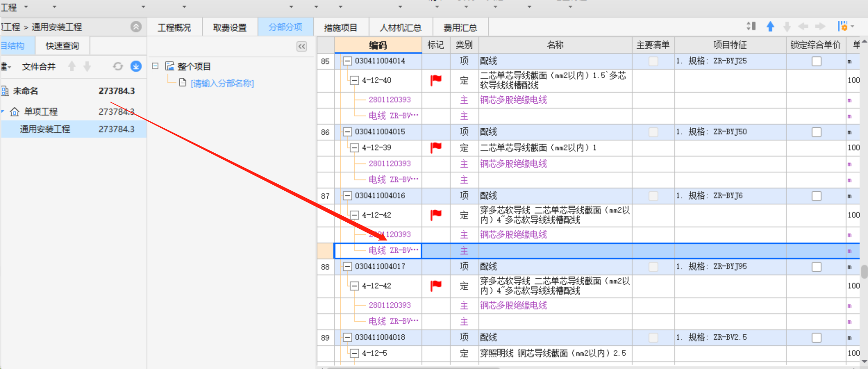Switch to the 人材机汇总 tab
Image resolution: width=868 pixels, height=369 pixels.
(x=401, y=27)
